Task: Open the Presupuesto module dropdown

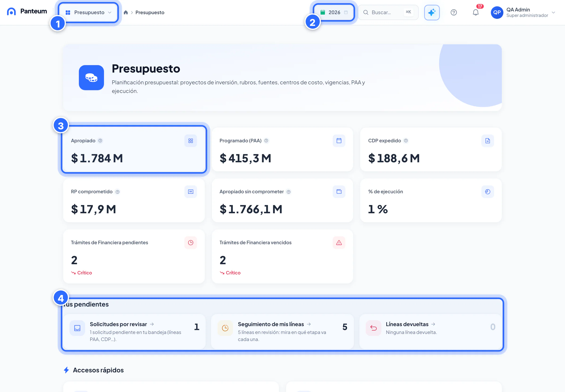Action: pos(89,12)
